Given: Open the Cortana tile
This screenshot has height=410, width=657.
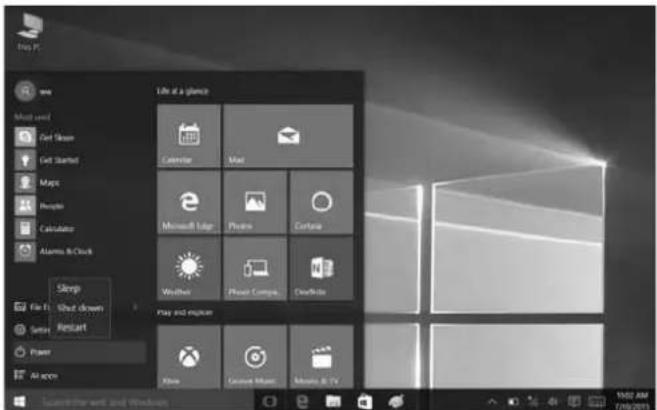Looking at the screenshot, I should pos(321,202).
